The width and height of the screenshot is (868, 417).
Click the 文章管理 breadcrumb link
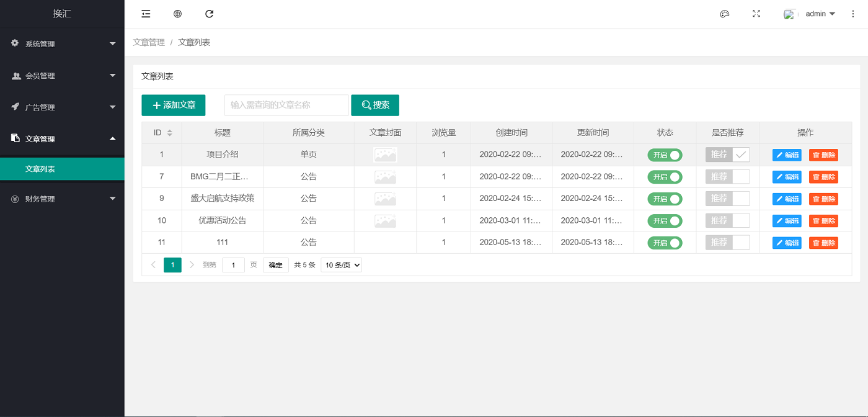(x=149, y=42)
